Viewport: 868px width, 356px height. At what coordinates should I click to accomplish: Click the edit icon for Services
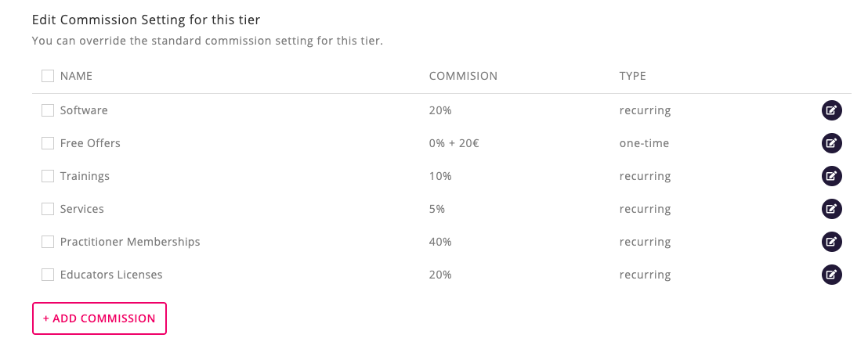[x=831, y=209]
